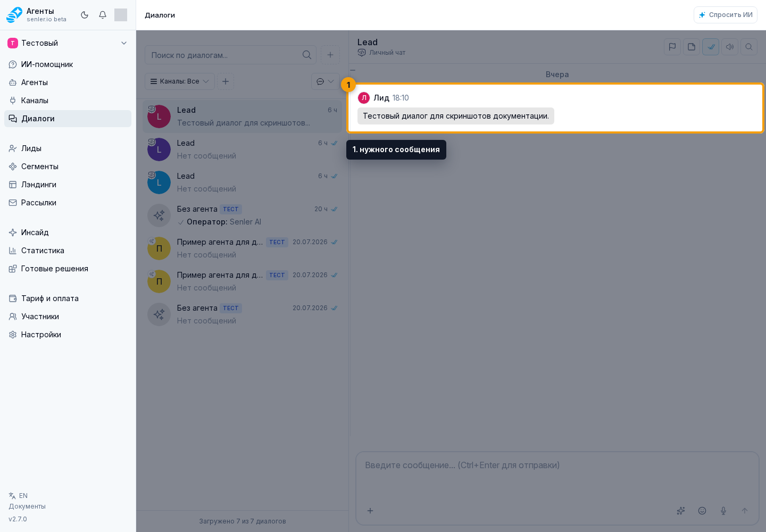Toggle dark mode moon icon
Viewport: 766px width, 532px height.
(85, 15)
